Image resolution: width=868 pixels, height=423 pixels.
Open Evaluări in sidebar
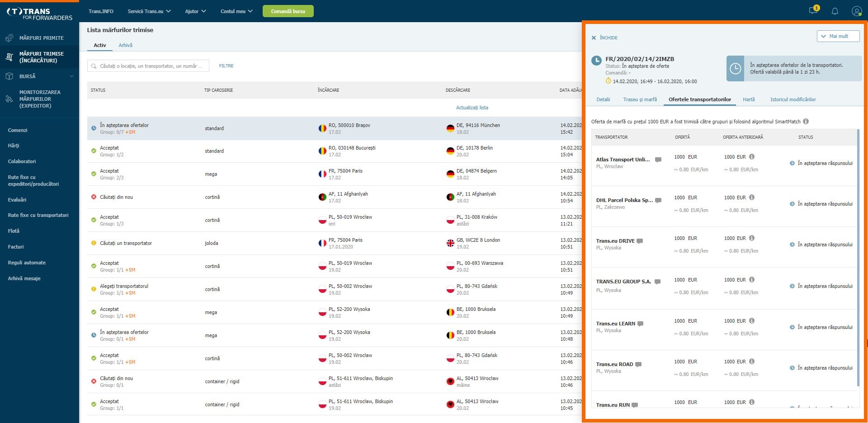[x=17, y=200]
